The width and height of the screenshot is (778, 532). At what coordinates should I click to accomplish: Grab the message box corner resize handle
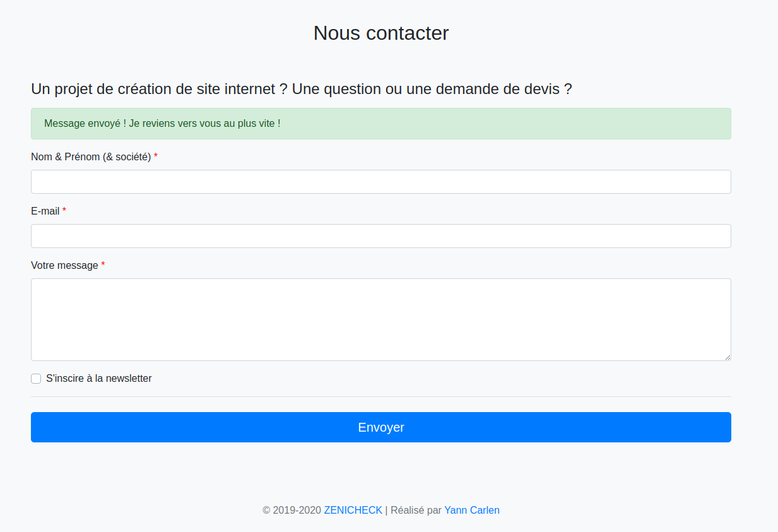[x=728, y=357]
